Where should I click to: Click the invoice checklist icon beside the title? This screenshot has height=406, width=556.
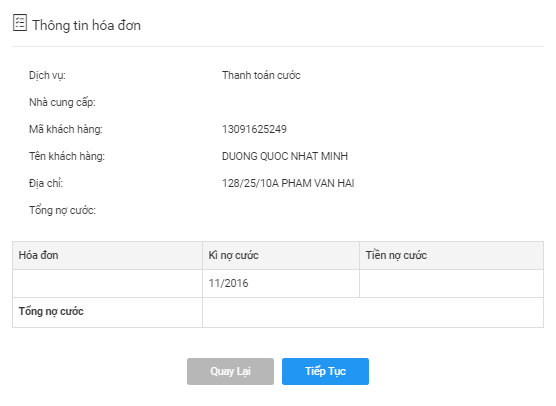20,23
